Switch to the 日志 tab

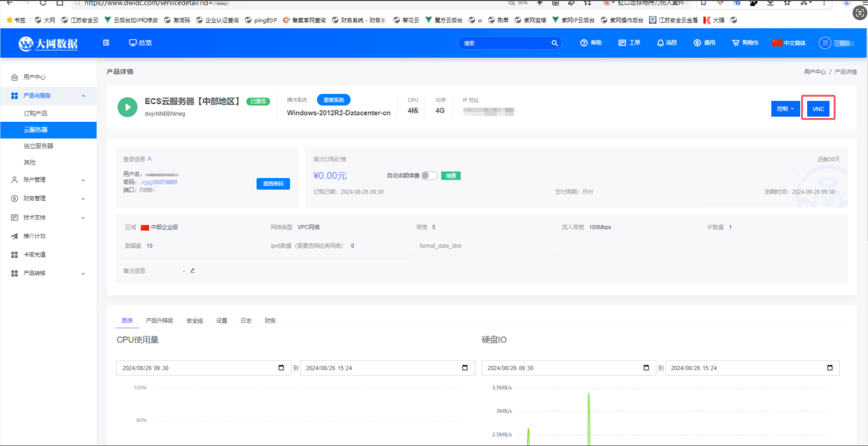[246, 320]
